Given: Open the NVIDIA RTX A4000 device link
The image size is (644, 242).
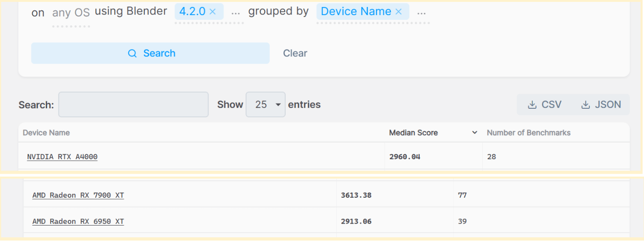Looking at the screenshot, I should pyautogui.click(x=62, y=157).
